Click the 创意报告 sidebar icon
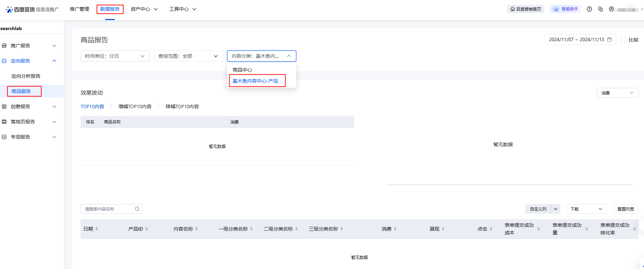Viewport: 644px width, 269px height. [4, 106]
